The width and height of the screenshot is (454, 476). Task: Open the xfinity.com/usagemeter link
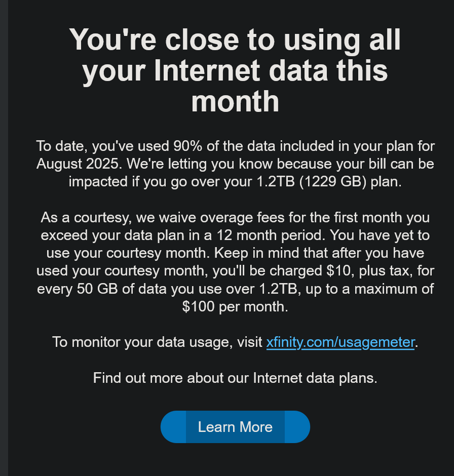pyautogui.click(x=340, y=342)
